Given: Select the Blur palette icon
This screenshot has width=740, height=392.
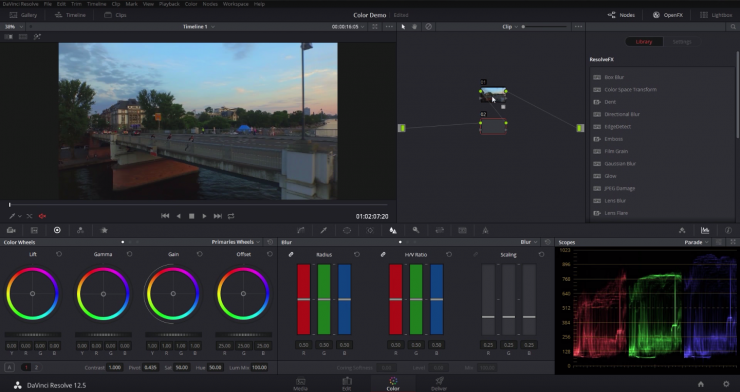Looking at the screenshot, I should pos(393,230).
